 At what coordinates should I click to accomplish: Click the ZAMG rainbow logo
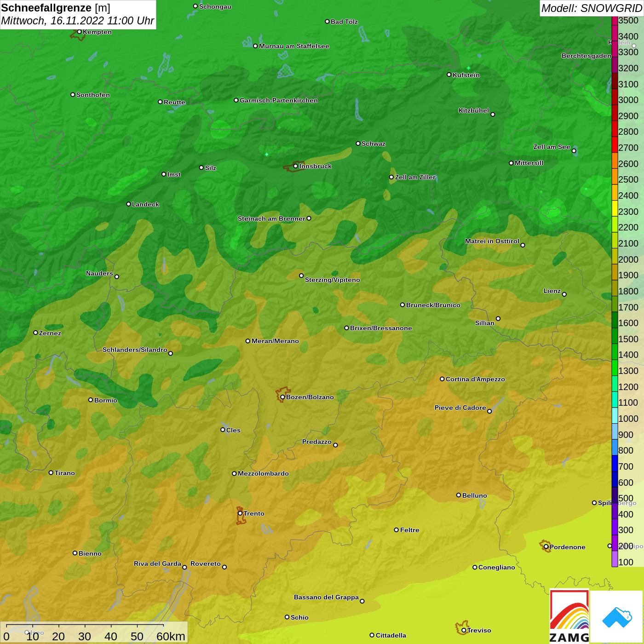[569, 616]
